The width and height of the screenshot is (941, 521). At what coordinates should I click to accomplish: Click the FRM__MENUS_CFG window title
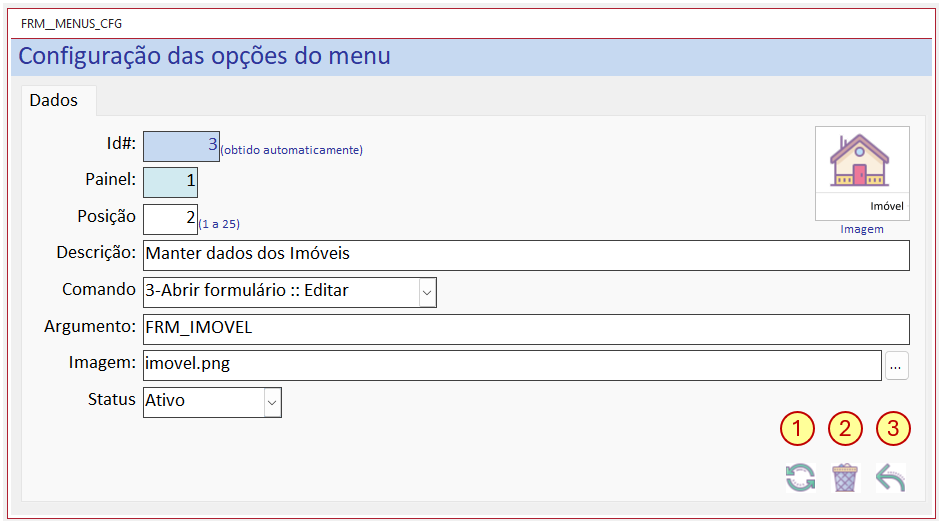coord(71,24)
